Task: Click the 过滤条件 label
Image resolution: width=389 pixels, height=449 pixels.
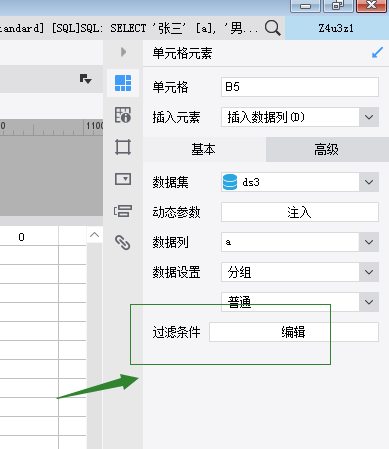Action: [x=176, y=332]
